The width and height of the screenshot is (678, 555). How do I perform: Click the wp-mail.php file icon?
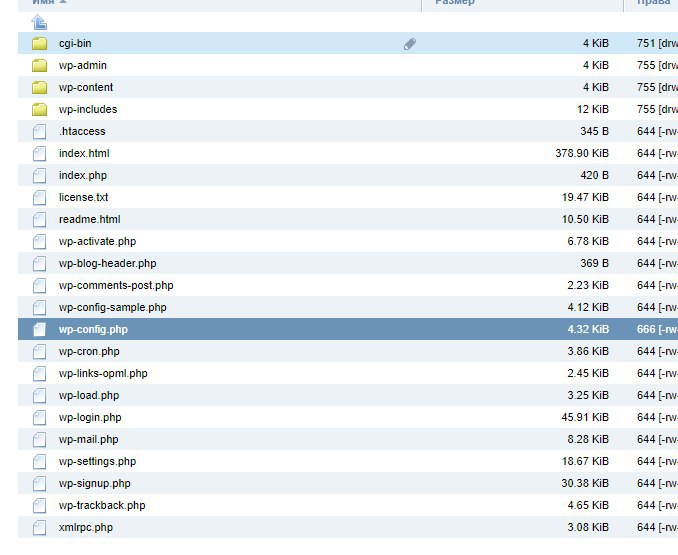[x=39, y=440]
